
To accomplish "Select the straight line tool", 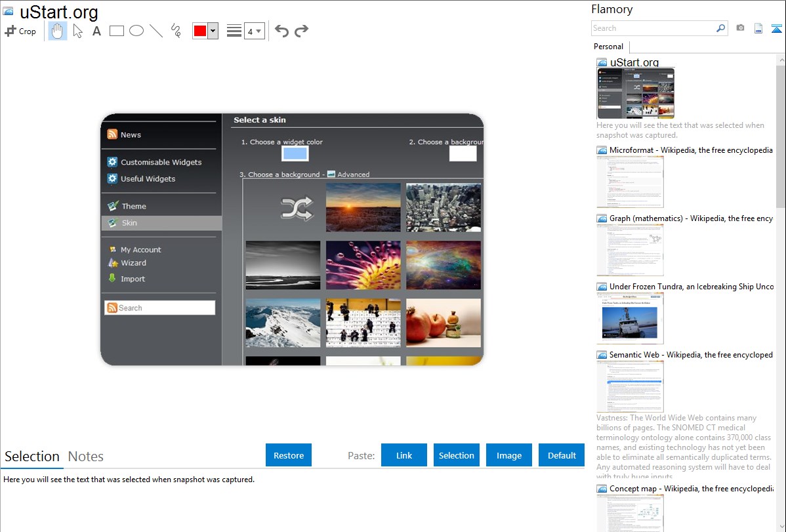I will (x=156, y=31).
